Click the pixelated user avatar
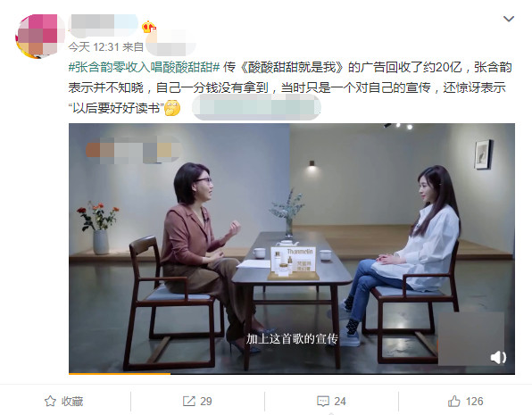Viewport: 532px width, 415px height. pos(40,36)
